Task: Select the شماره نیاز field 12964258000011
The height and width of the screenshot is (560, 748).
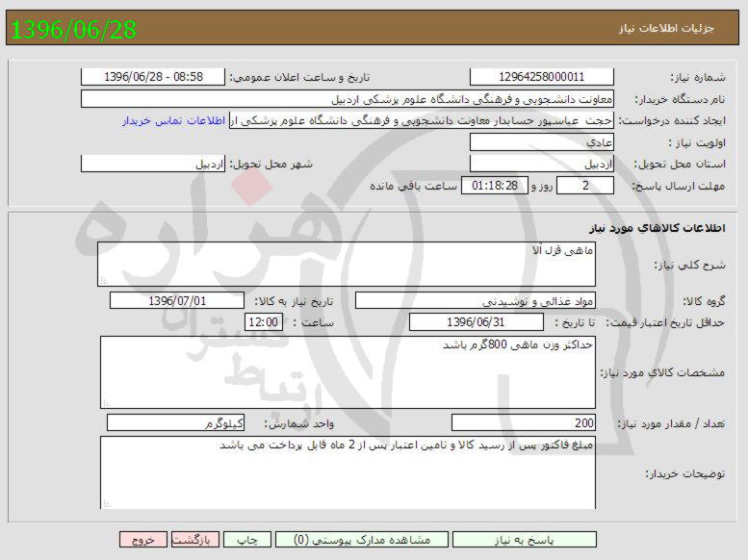Action: 541,77
